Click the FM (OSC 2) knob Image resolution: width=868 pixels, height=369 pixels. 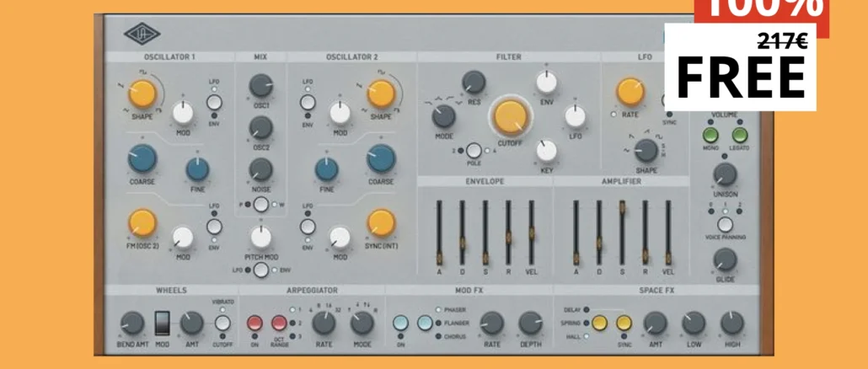click(142, 223)
